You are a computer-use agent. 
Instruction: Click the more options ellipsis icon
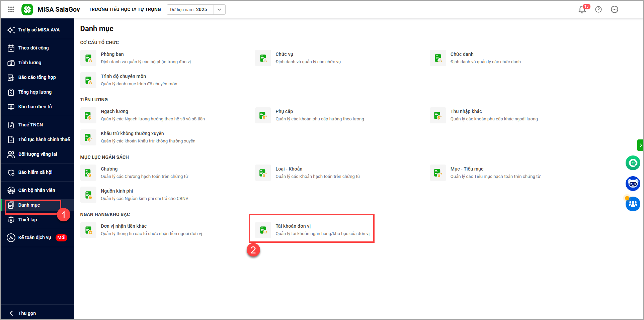pos(615,9)
